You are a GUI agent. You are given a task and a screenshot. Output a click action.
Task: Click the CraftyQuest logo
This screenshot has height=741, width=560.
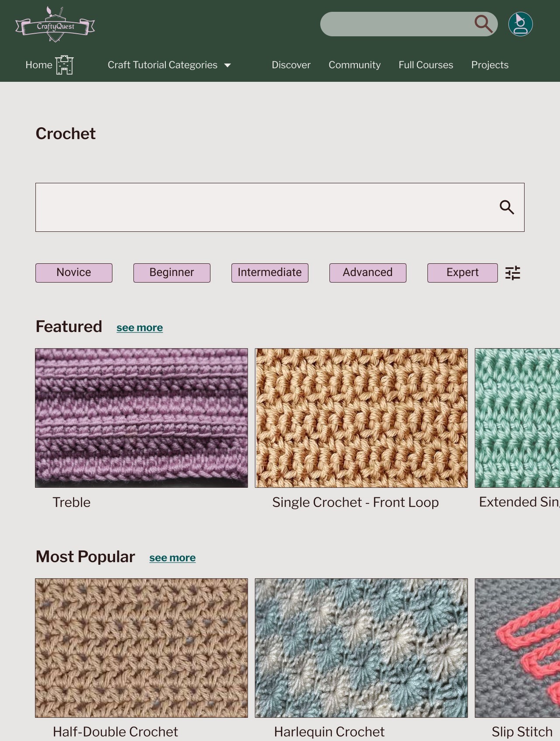pyautogui.click(x=55, y=24)
